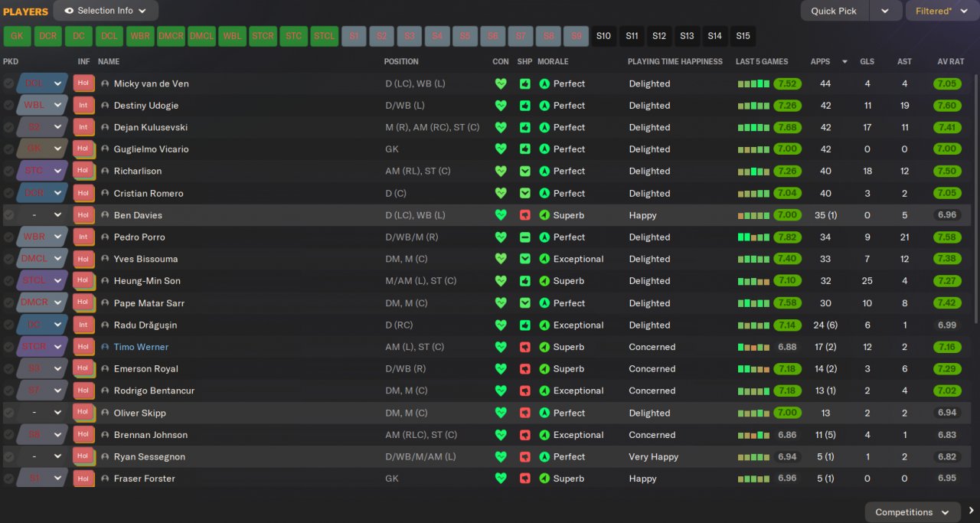This screenshot has height=523, width=980.
Task: Select the GK position slot tab
Action: (x=17, y=36)
